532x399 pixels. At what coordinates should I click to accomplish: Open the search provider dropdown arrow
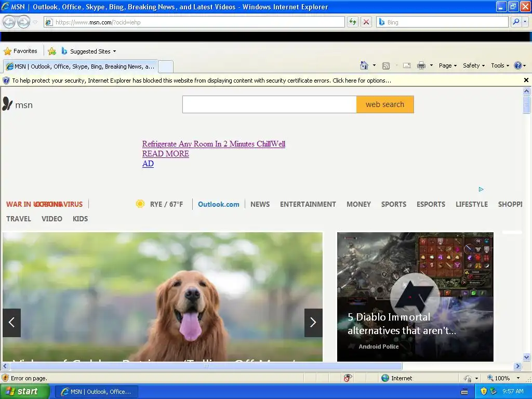point(525,22)
